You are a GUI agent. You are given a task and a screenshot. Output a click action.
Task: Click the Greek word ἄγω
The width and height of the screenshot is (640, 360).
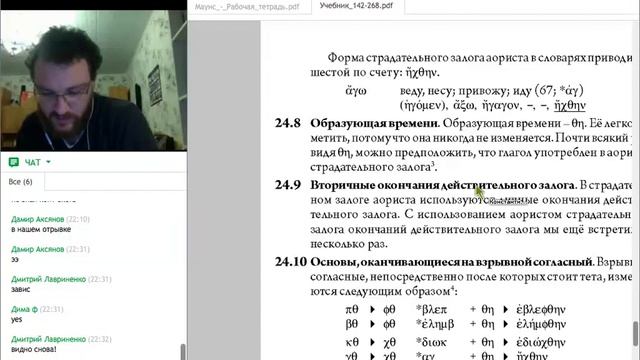pyautogui.click(x=356, y=91)
